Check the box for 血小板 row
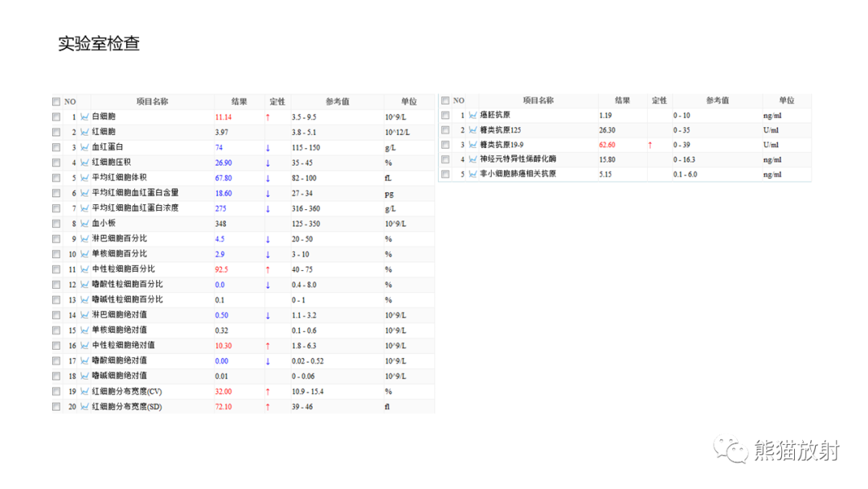This screenshot has height=489, width=868. [x=56, y=223]
